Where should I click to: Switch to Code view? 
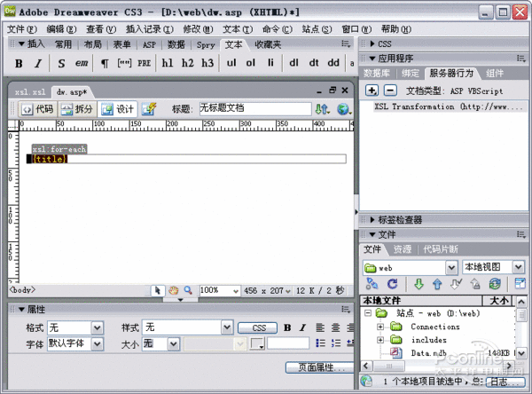[36, 109]
